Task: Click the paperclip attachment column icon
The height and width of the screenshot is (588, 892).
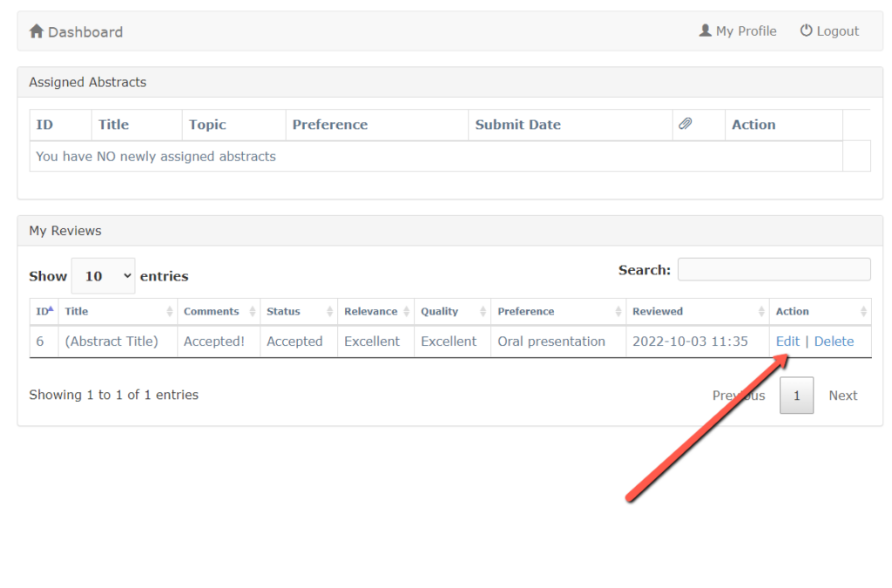Action: (686, 124)
